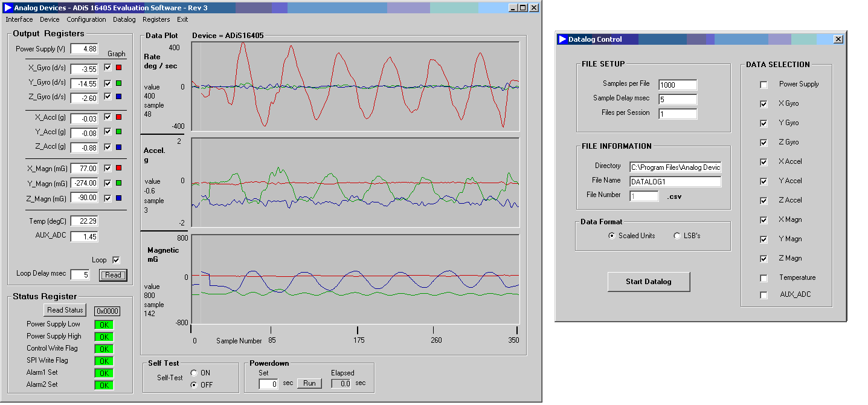
Task: Click the Powerdown Run button
Action: tap(310, 383)
